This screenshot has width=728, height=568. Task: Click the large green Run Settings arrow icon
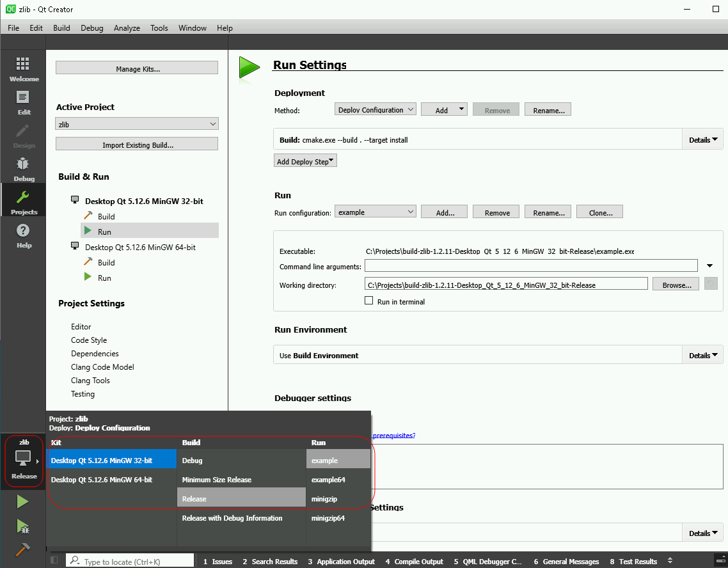[249, 68]
